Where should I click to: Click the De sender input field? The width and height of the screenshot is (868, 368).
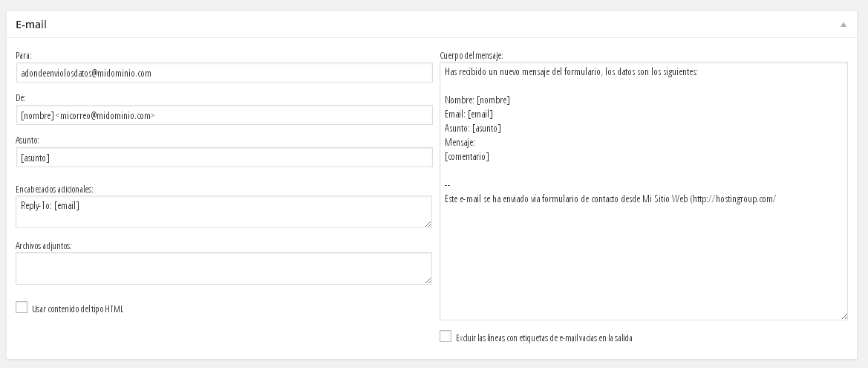pyautogui.click(x=224, y=115)
